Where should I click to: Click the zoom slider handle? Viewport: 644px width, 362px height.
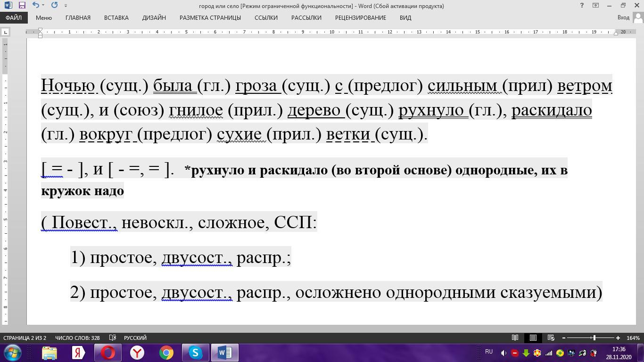pos(594,338)
